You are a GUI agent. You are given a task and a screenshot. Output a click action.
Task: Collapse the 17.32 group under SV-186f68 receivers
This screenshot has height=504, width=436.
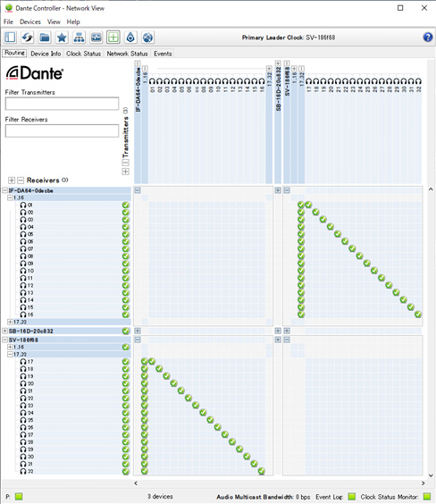point(11,354)
